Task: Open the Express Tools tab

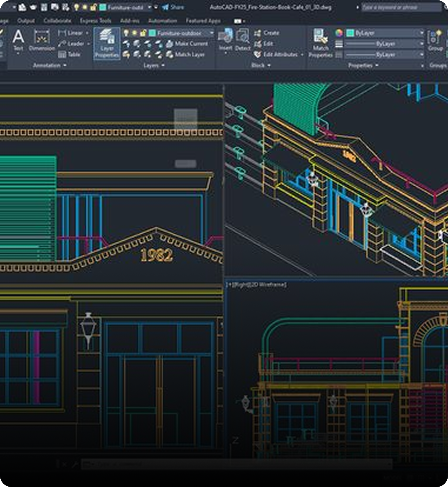Action: 95,21
